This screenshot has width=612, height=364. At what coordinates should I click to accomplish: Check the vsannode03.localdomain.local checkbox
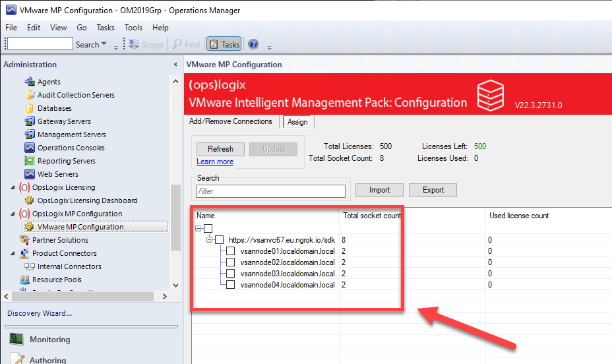click(231, 274)
